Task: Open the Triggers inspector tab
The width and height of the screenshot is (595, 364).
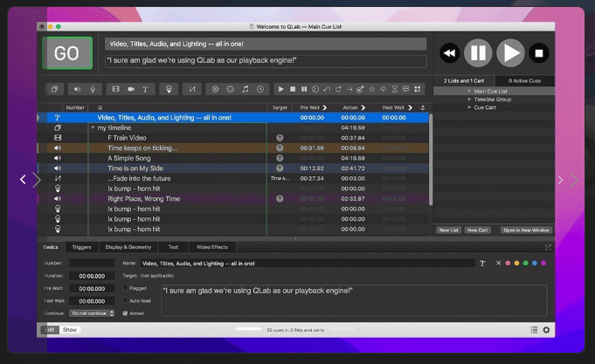Action: click(x=82, y=247)
